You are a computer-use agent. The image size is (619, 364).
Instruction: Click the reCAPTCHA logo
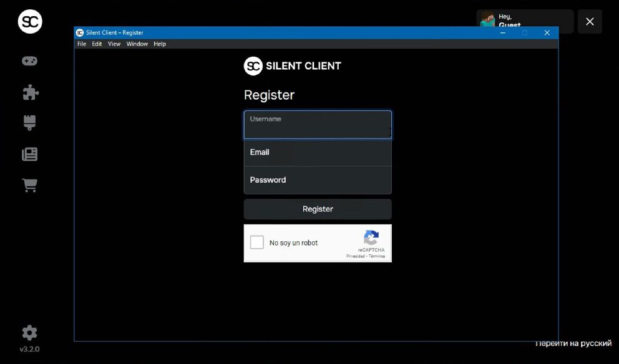tap(371, 238)
